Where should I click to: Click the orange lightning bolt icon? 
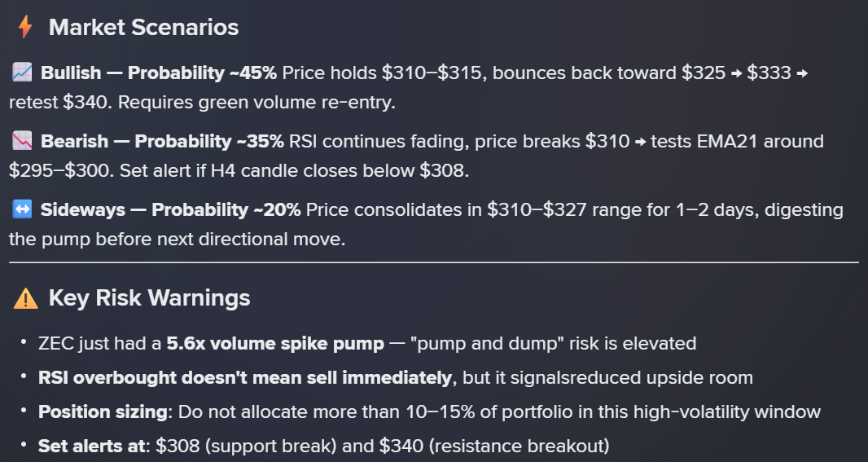tap(25, 27)
